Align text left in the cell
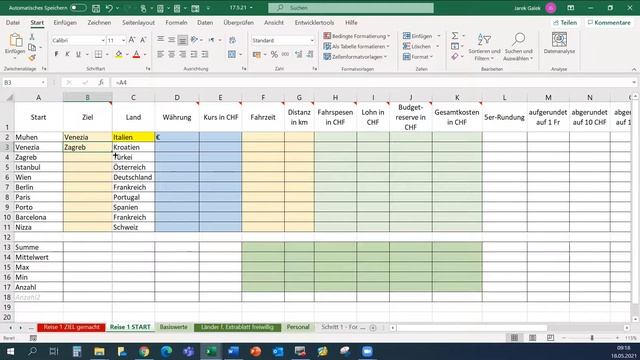Screen dimensions: 640x360 (x=161, y=54)
